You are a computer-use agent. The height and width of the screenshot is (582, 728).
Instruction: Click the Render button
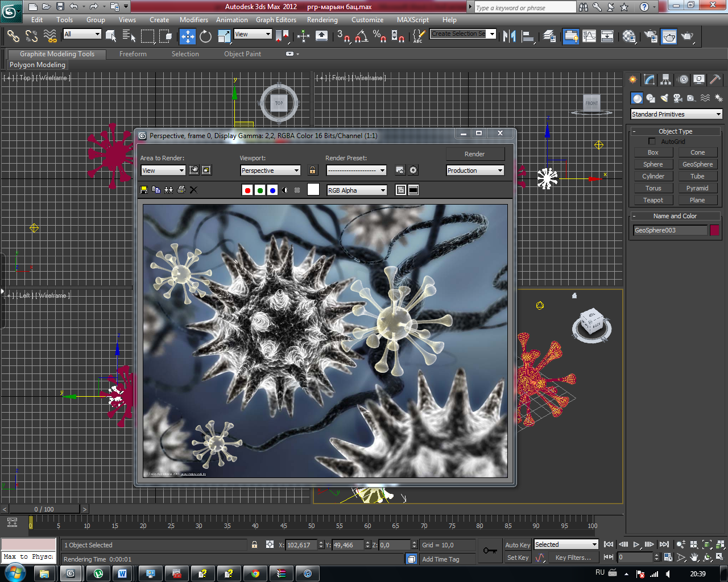coord(474,154)
